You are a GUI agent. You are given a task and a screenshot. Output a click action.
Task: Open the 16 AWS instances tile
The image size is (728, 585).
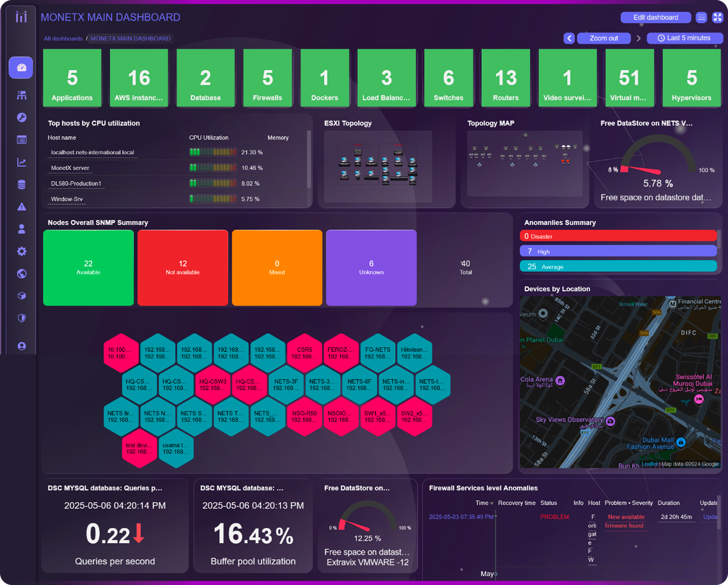click(139, 78)
